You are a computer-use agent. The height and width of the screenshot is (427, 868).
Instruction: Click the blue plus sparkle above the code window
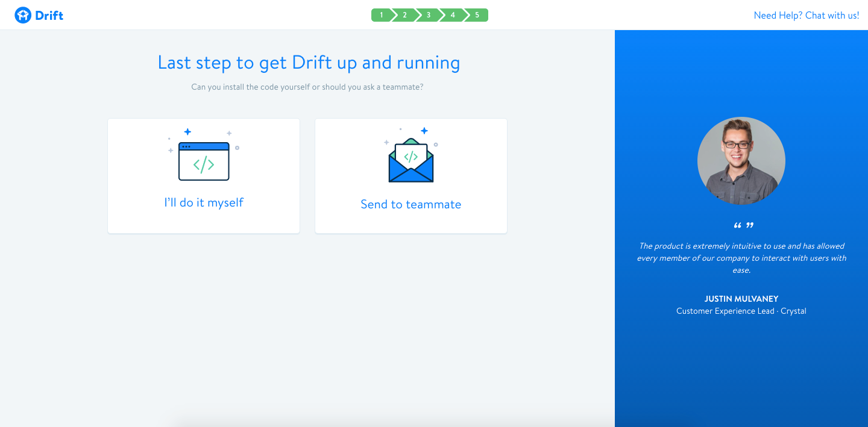point(187,130)
